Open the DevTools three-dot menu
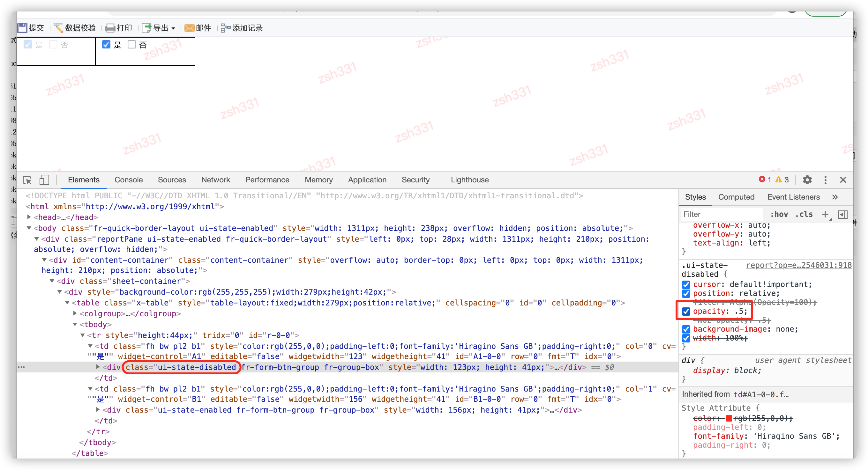Viewport: 868px width, 470px height. point(825,180)
